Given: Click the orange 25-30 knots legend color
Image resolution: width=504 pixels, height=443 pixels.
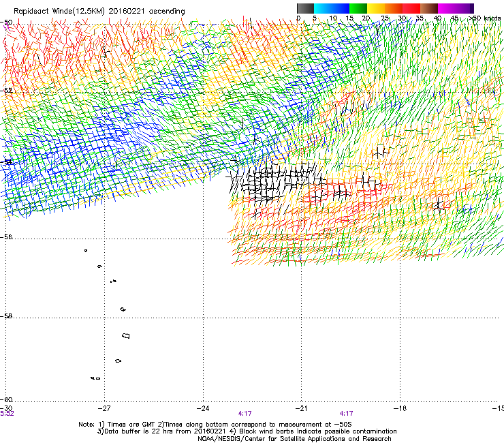Looking at the screenshot, I should coord(394,8).
